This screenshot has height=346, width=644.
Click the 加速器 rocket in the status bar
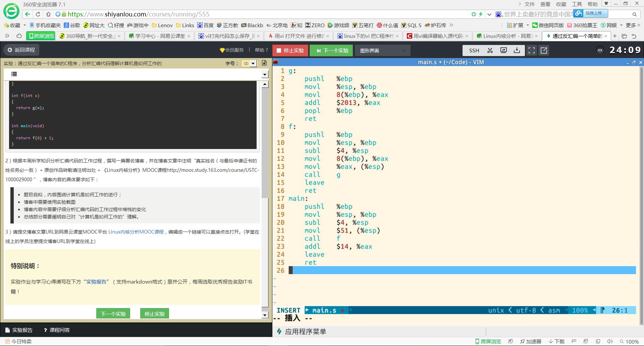[x=531, y=341]
